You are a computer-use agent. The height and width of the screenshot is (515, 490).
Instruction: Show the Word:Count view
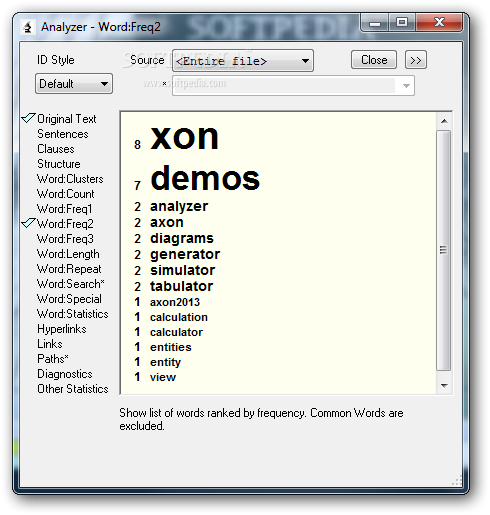tap(66, 194)
